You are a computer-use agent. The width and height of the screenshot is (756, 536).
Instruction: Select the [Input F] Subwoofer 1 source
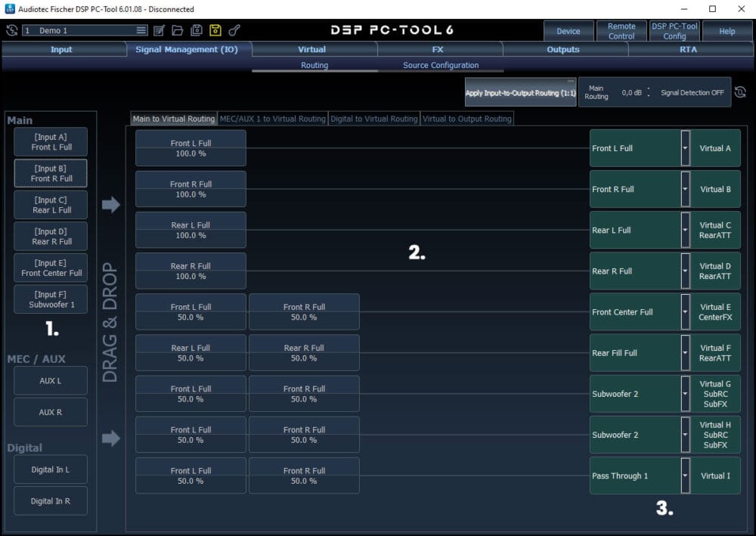point(51,299)
